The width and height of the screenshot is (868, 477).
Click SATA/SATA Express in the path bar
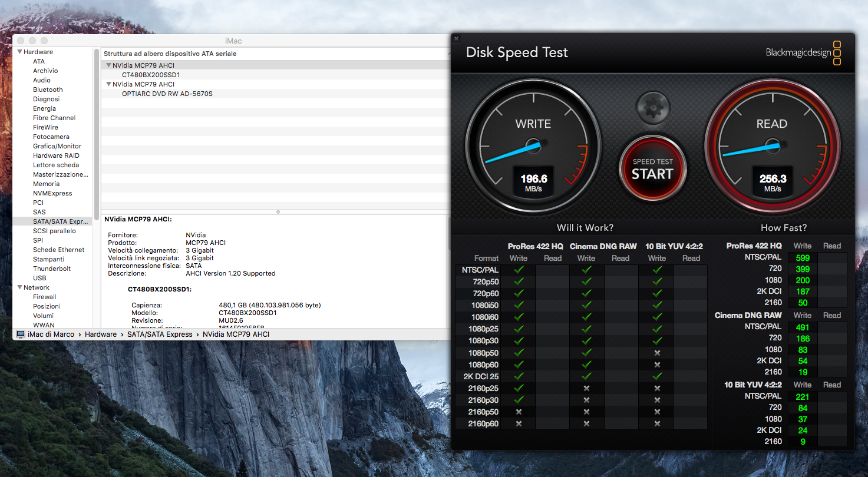(x=160, y=334)
